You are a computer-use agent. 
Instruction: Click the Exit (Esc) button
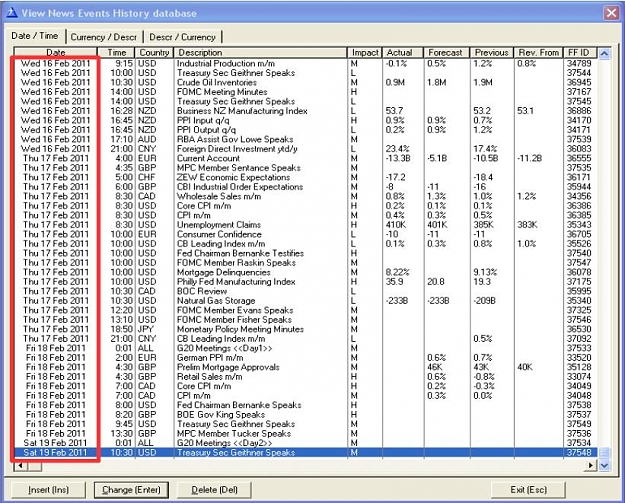(x=528, y=490)
